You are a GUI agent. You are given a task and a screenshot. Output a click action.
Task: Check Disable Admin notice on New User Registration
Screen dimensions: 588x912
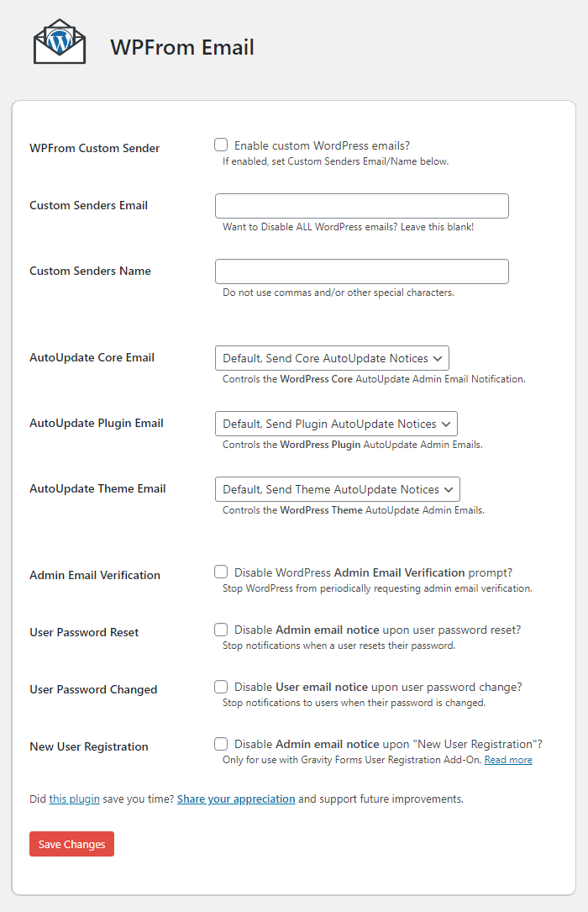[x=221, y=743]
